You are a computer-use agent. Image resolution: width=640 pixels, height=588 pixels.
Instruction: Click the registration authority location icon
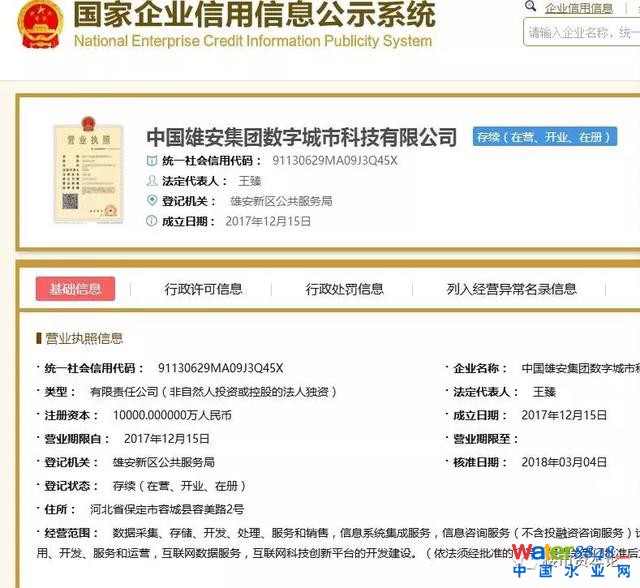[x=152, y=201]
